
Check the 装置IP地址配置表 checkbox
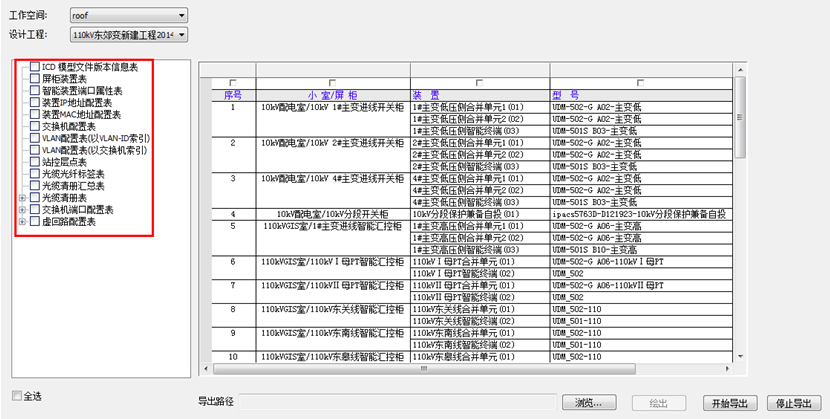pyautogui.click(x=35, y=102)
